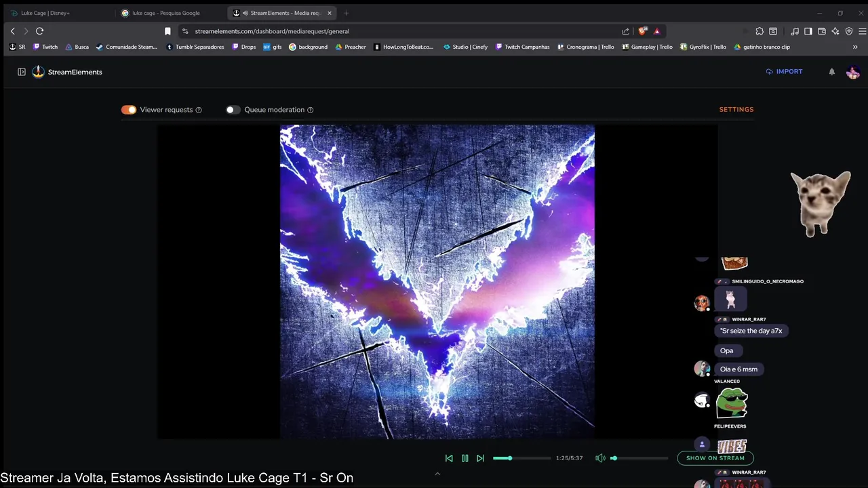This screenshot has height=488, width=868.
Task: Switch to luke cage Google search tab
Action: click(x=170, y=13)
